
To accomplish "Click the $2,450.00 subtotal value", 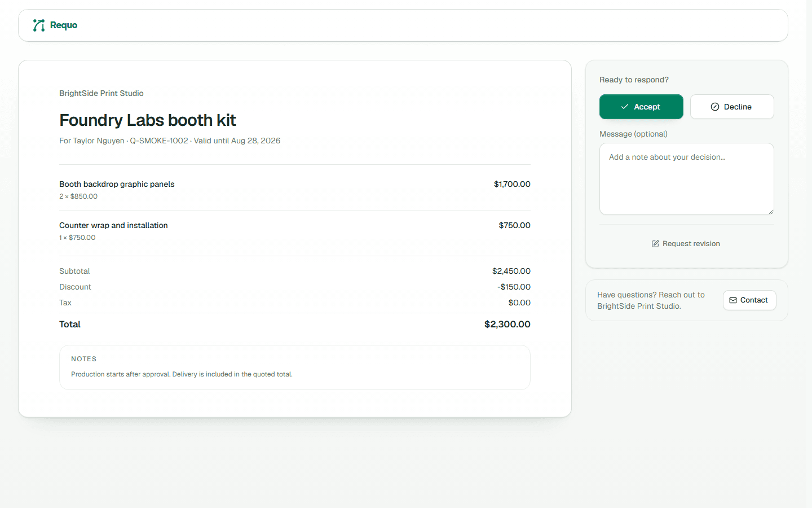I will (x=511, y=271).
